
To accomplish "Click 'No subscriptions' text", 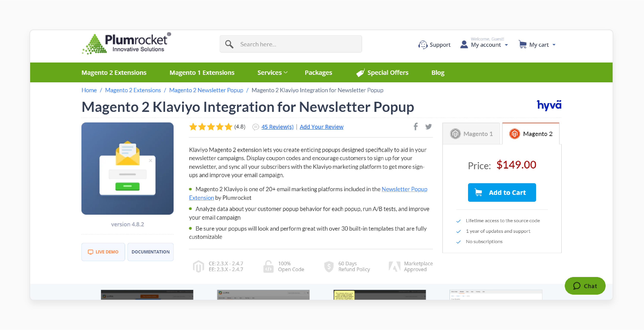I will [484, 242].
